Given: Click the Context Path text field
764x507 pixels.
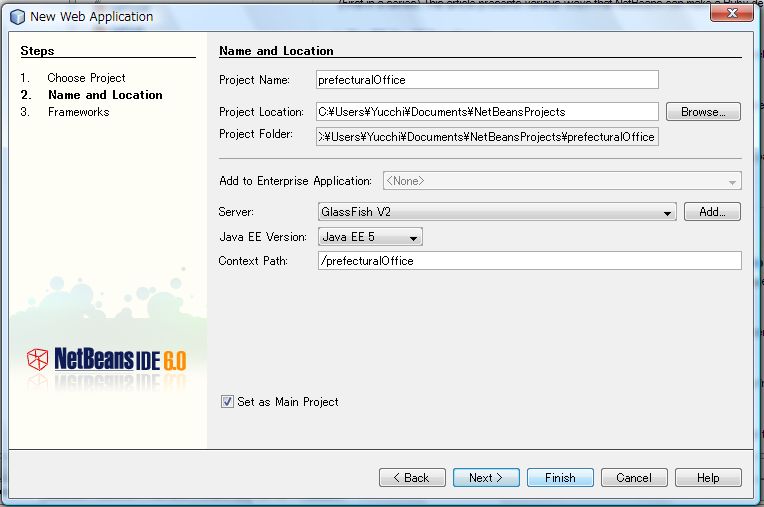Looking at the screenshot, I should [x=529, y=261].
